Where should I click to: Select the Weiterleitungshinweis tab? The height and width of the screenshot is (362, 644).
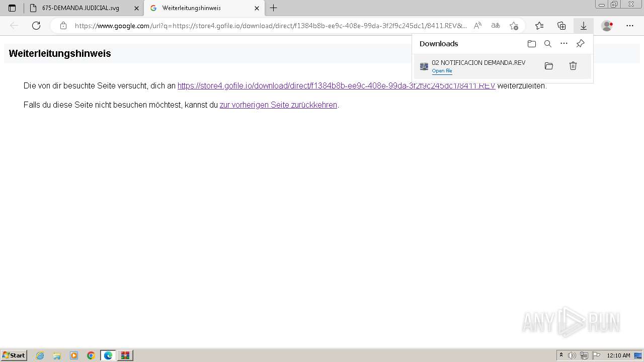(x=204, y=8)
